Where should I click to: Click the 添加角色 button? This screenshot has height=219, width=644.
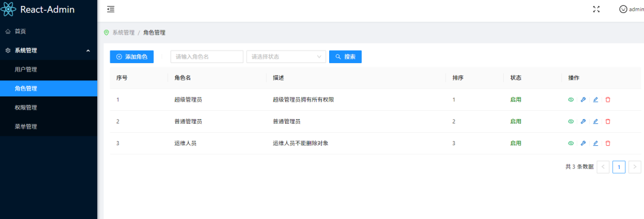click(x=131, y=57)
